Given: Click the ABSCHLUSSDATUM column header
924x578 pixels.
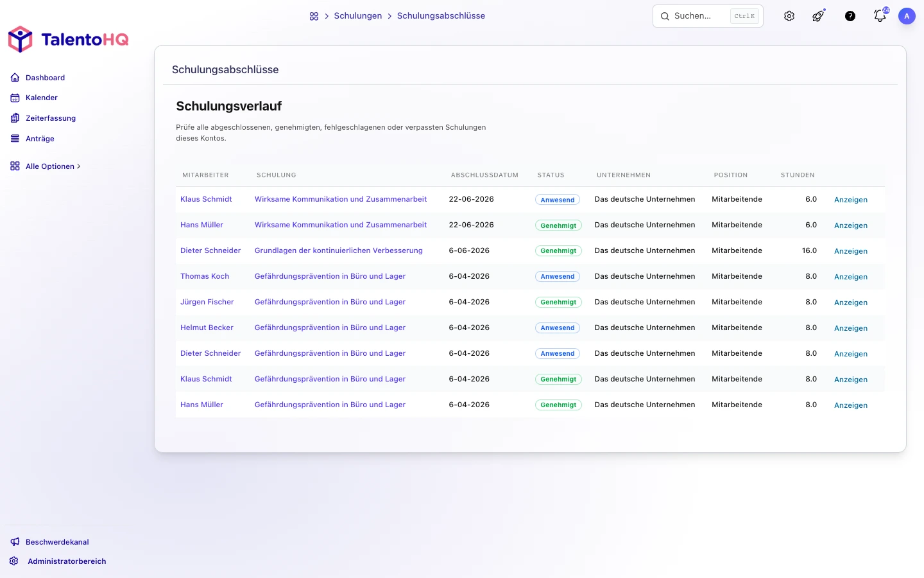Looking at the screenshot, I should tap(484, 175).
